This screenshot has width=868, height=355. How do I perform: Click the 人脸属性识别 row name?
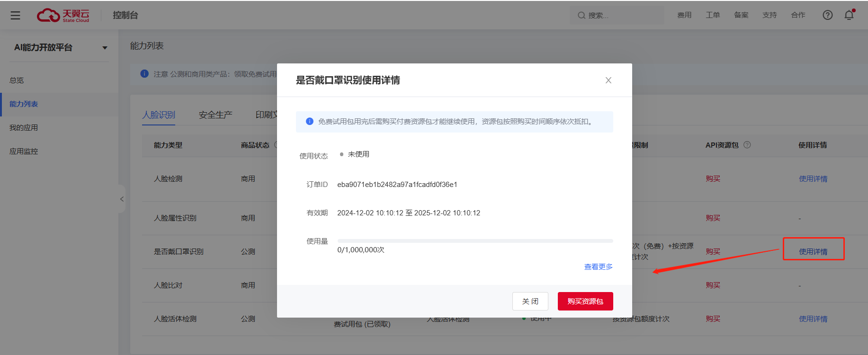[x=175, y=218]
